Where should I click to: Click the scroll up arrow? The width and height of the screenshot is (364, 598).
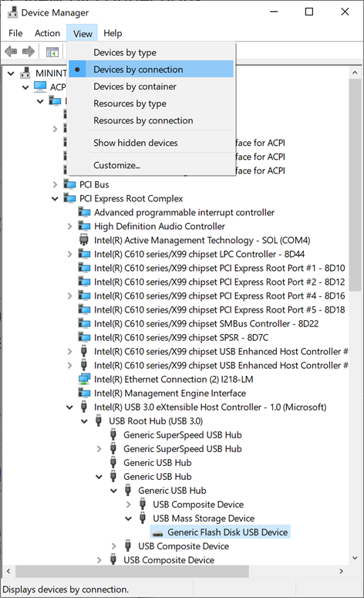click(x=355, y=72)
